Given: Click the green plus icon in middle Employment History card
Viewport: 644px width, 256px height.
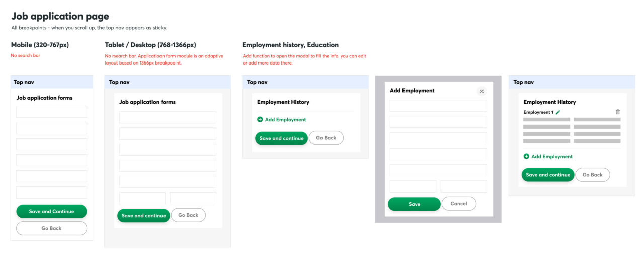Looking at the screenshot, I should pyautogui.click(x=260, y=120).
